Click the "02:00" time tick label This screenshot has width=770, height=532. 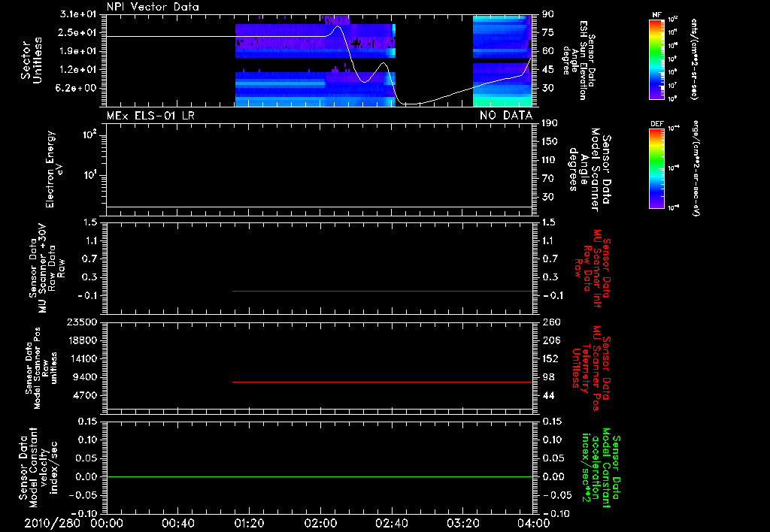pyautogui.click(x=320, y=523)
